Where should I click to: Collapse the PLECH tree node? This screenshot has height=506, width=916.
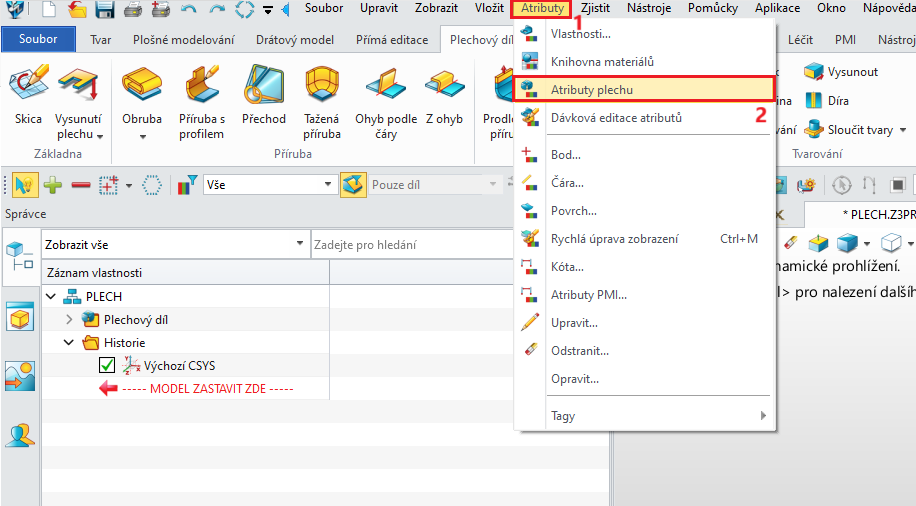coord(51,296)
